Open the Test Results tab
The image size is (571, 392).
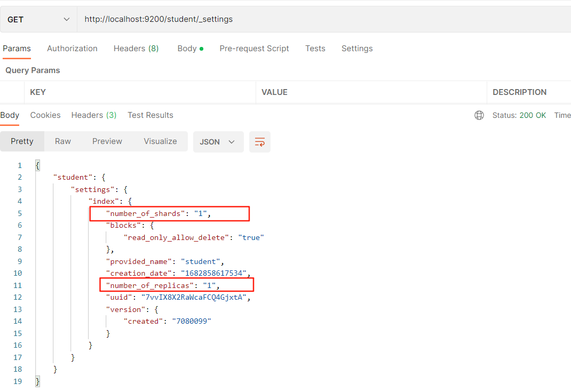(150, 115)
